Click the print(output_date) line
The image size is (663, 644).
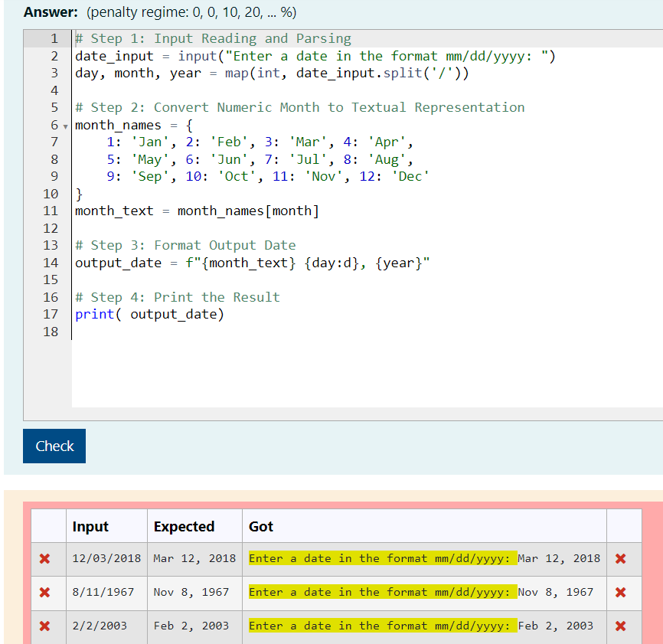pos(150,314)
